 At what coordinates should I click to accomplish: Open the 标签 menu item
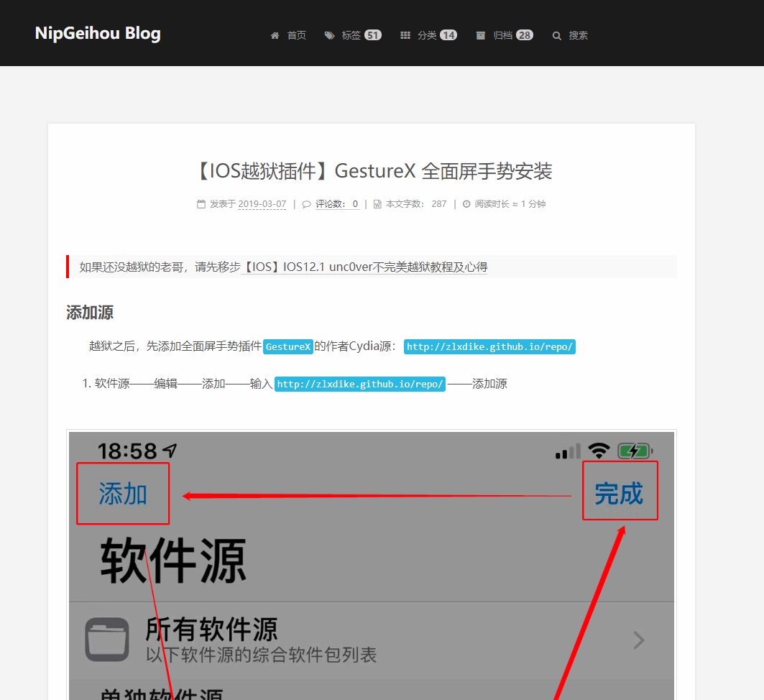pyautogui.click(x=351, y=35)
